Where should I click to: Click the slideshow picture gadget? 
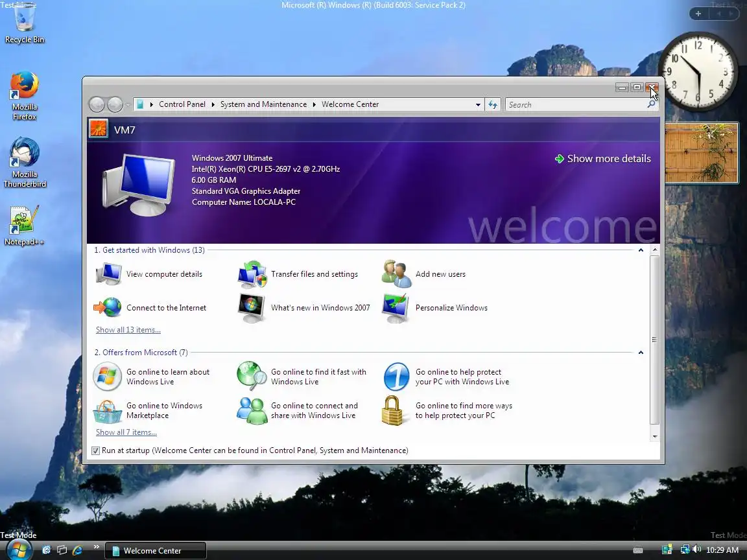click(701, 153)
